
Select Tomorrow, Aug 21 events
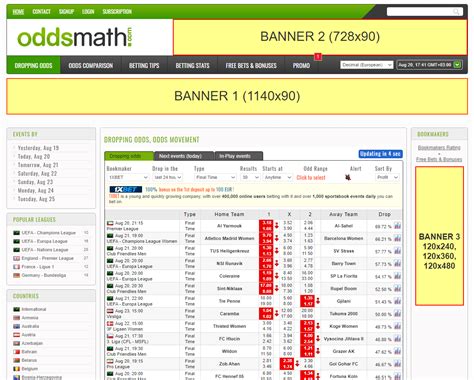pos(38,165)
